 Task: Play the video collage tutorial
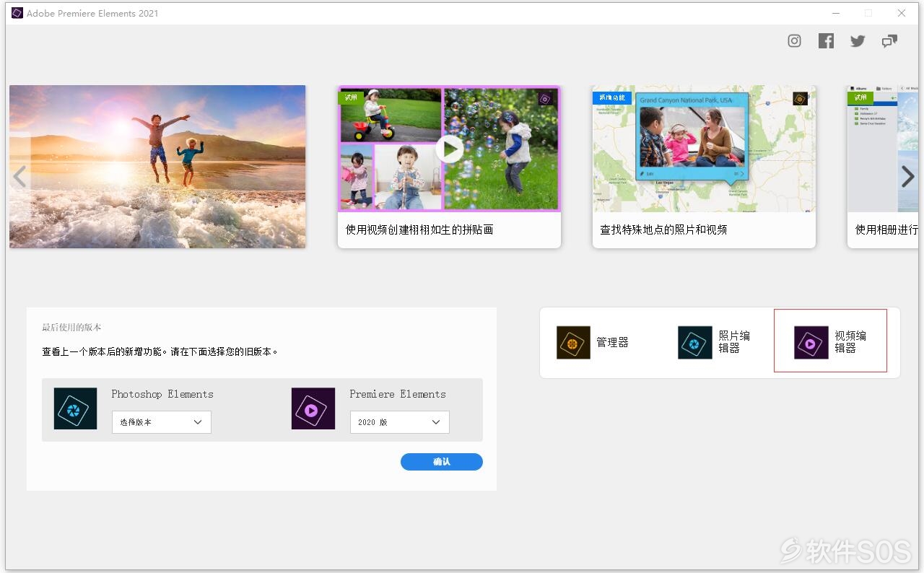[x=449, y=149]
